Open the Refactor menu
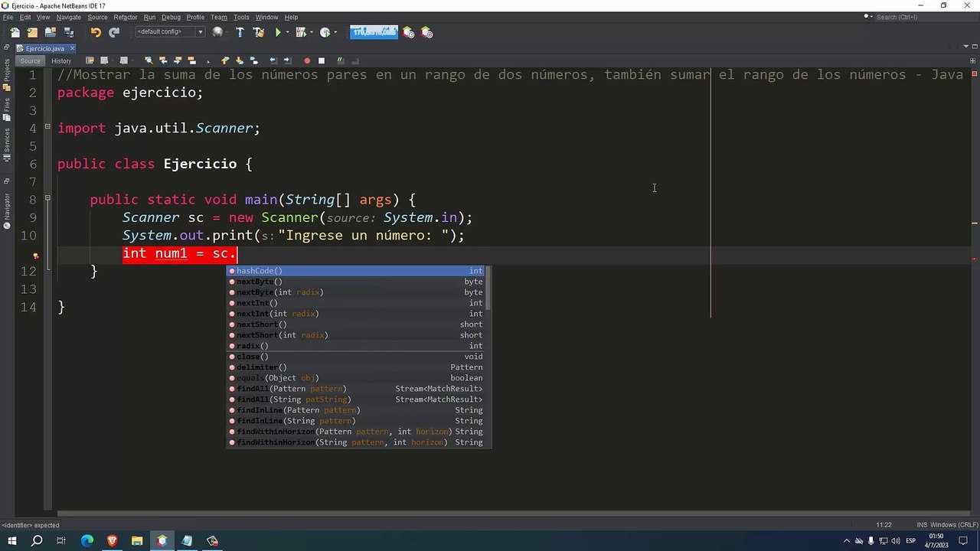980x551 pixels. pos(126,17)
